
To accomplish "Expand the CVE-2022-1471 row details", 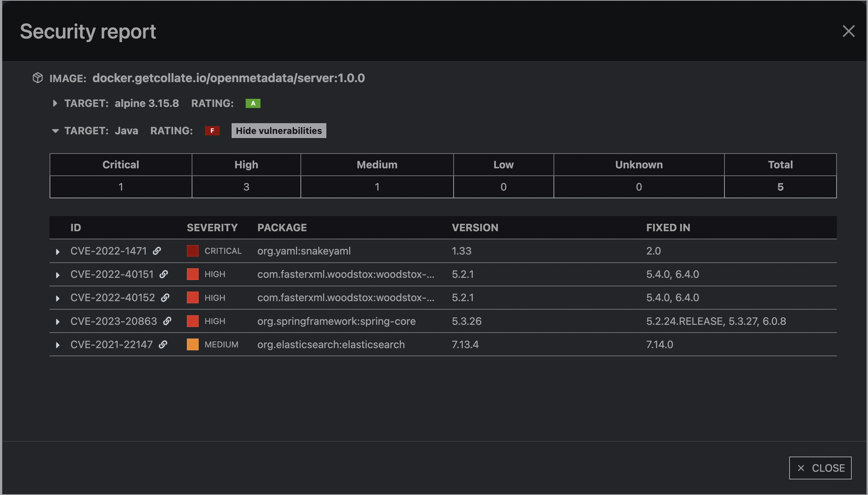I will pyautogui.click(x=57, y=252).
